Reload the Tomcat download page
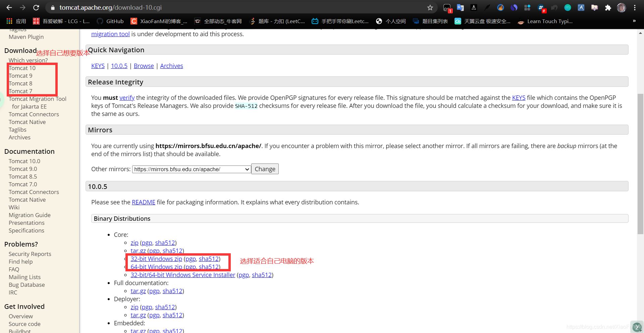 coord(36,7)
